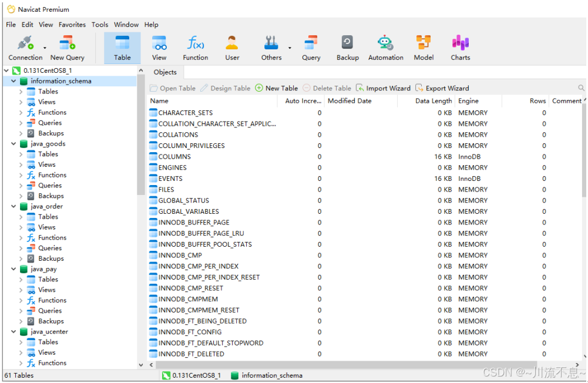Collapse the java_goods database node
The height and width of the screenshot is (383, 588).
pos(14,144)
